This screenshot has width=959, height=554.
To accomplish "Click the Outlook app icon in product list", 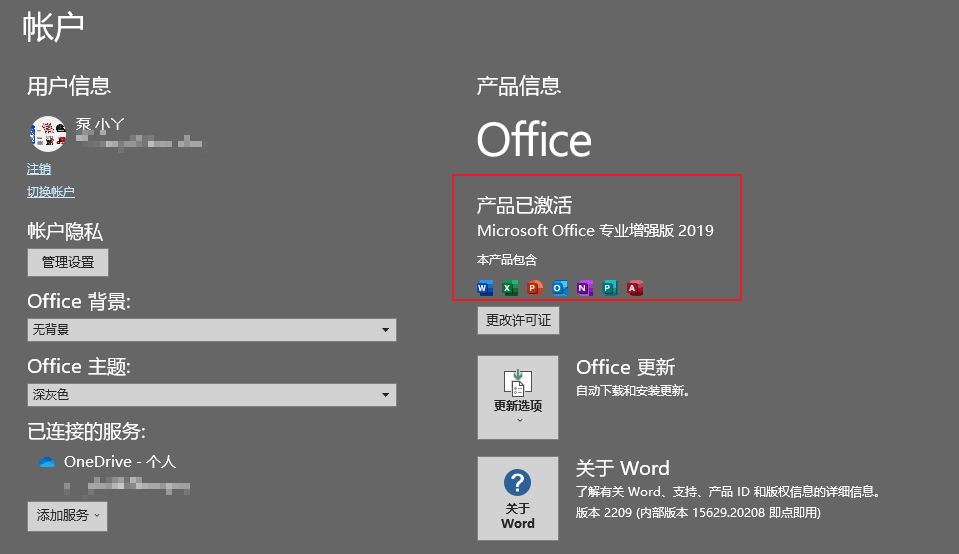I will (x=560, y=288).
